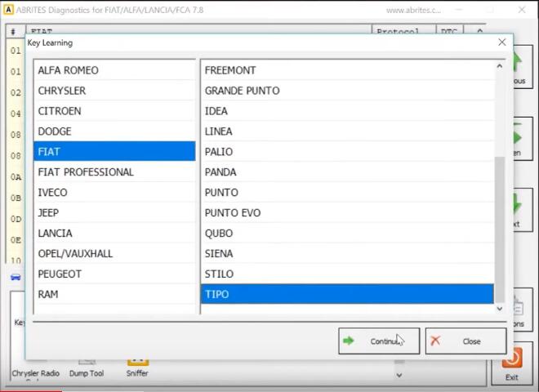This screenshot has height=392, width=539.
Task: Click the blue car icon in main window
Action: [x=16, y=277]
